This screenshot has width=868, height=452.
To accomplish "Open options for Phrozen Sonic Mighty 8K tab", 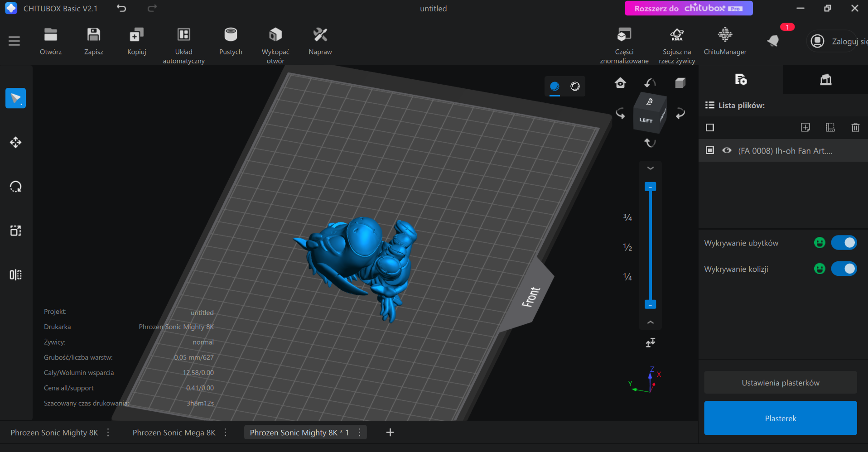I will pyautogui.click(x=108, y=433).
